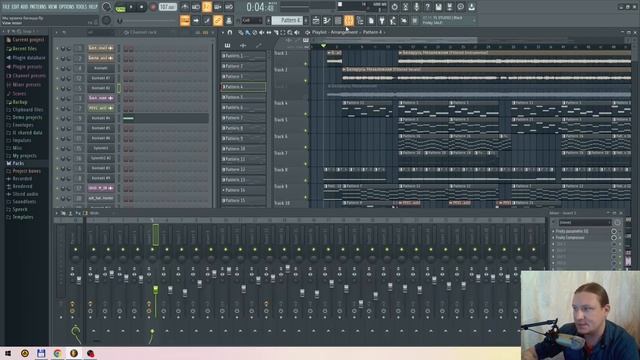Click the highlighted Mixer view icon in toolbar
Image resolution: width=640 pixels, height=360 pixels.
(349, 20)
